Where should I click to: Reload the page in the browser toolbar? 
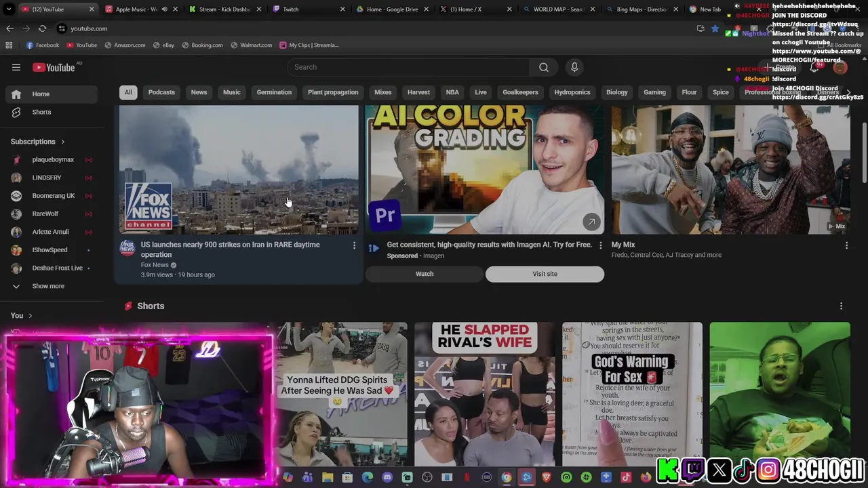(x=42, y=28)
